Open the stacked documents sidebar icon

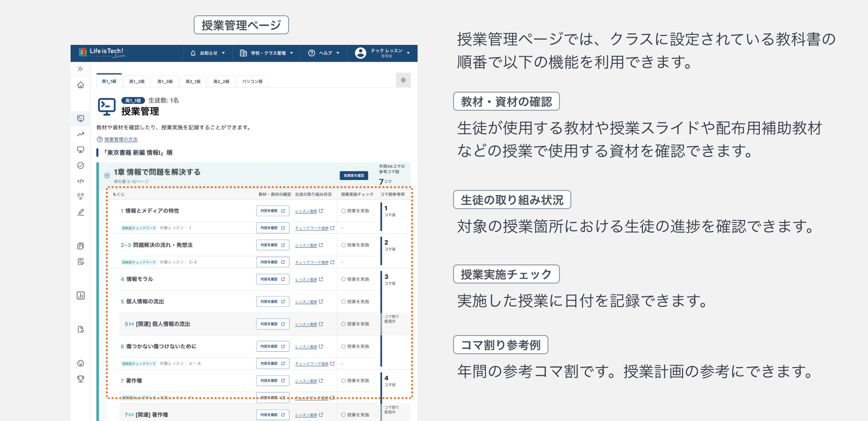tap(81, 246)
